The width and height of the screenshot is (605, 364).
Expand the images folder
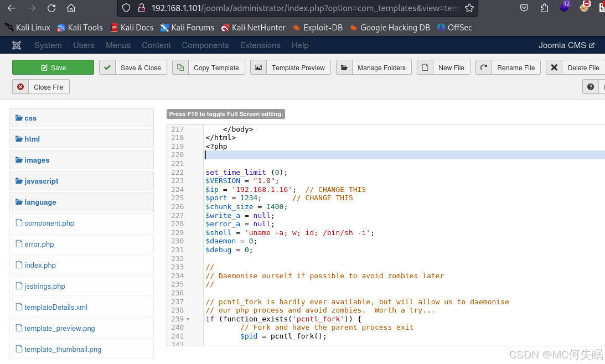[x=81, y=160]
